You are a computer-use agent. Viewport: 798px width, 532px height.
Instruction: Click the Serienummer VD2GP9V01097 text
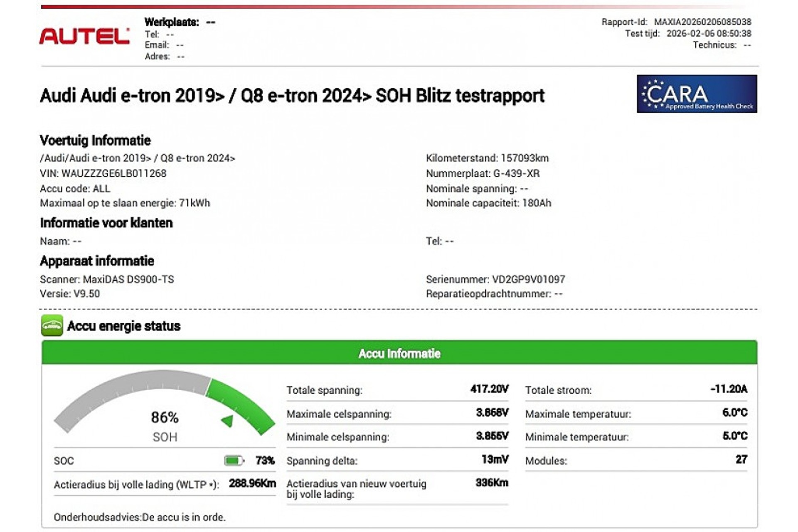pyautogui.click(x=495, y=279)
